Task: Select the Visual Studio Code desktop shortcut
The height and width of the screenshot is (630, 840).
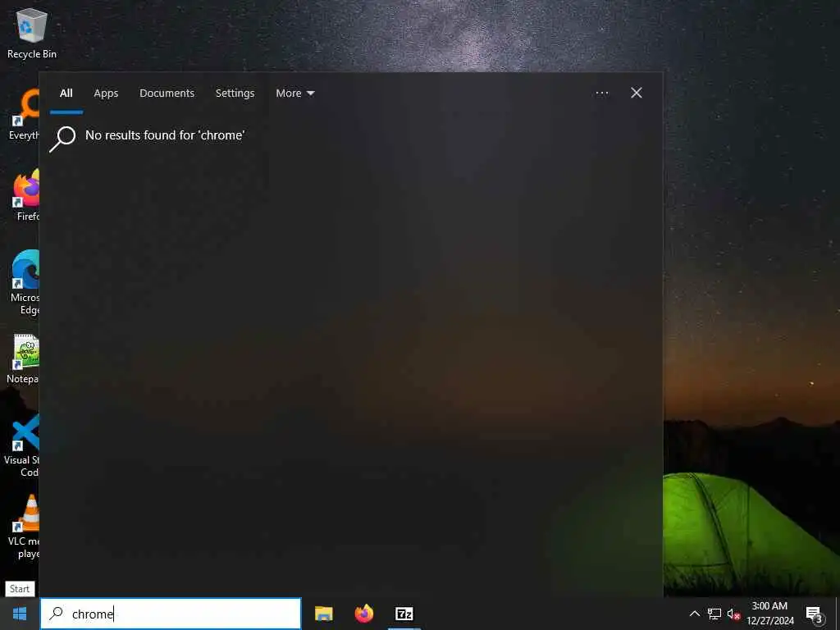Action: tap(21, 445)
